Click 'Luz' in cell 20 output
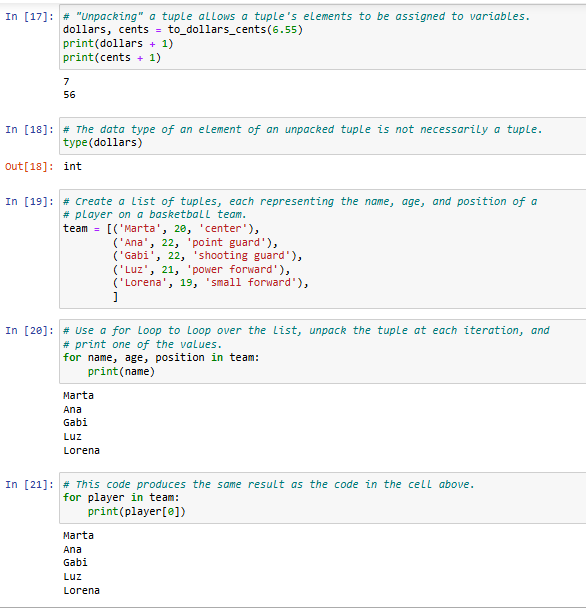The height and width of the screenshot is (610, 586). (x=72, y=436)
